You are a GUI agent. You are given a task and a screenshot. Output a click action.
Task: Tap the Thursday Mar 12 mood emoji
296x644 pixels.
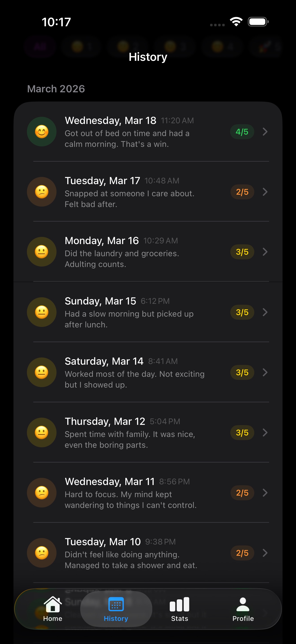pyautogui.click(x=42, y=432)
